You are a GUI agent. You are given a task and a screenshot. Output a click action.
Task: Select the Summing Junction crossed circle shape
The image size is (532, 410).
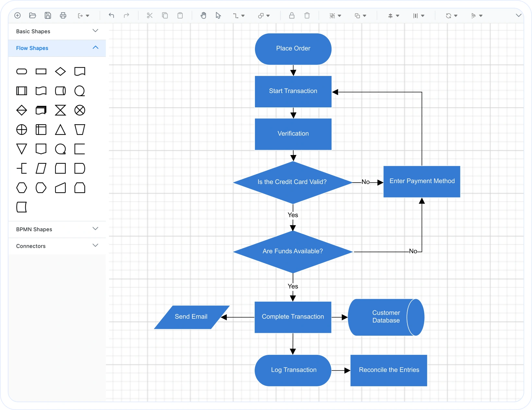[80, 110]
